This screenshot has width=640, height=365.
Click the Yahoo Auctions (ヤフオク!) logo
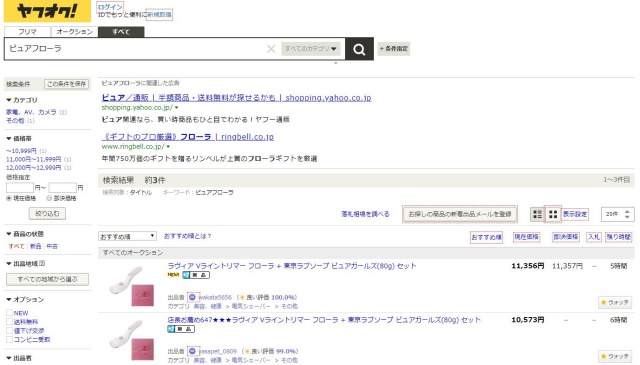[47, 11]
